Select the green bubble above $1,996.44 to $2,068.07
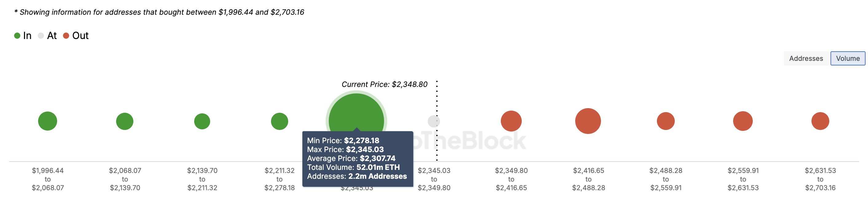 click(x=48, y=120)
